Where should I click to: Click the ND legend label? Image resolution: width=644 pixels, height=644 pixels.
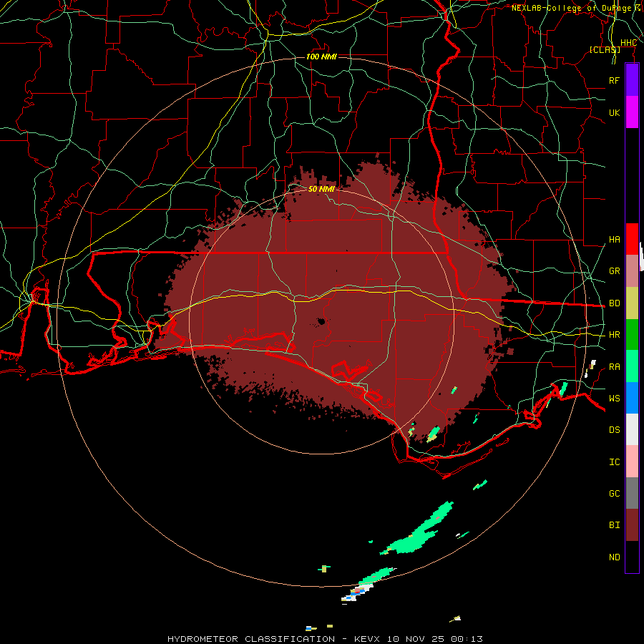click(x=614, y=557)
